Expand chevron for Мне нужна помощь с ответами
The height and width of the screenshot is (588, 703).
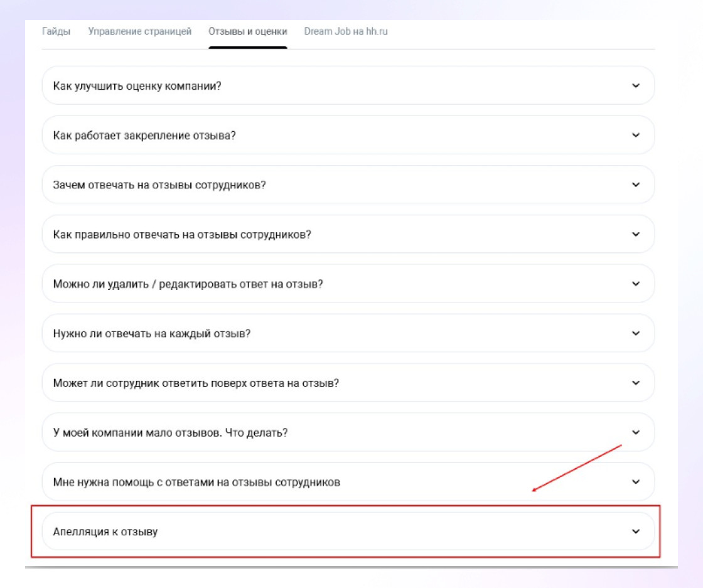[636, 482]
